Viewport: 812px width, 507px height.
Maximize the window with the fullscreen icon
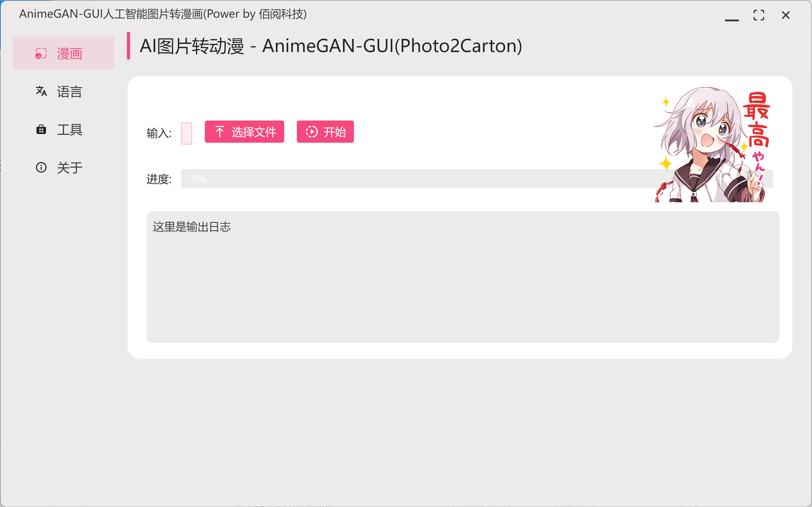(759, 15)
